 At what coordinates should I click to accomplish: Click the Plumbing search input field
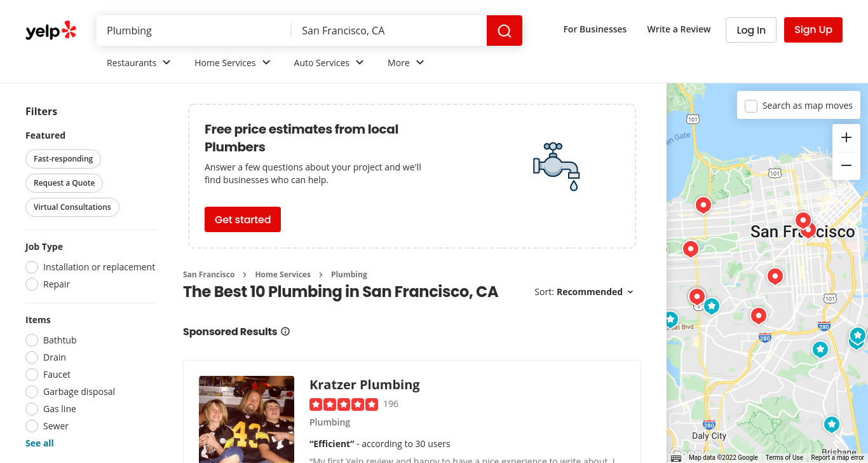tap(194, 31)
